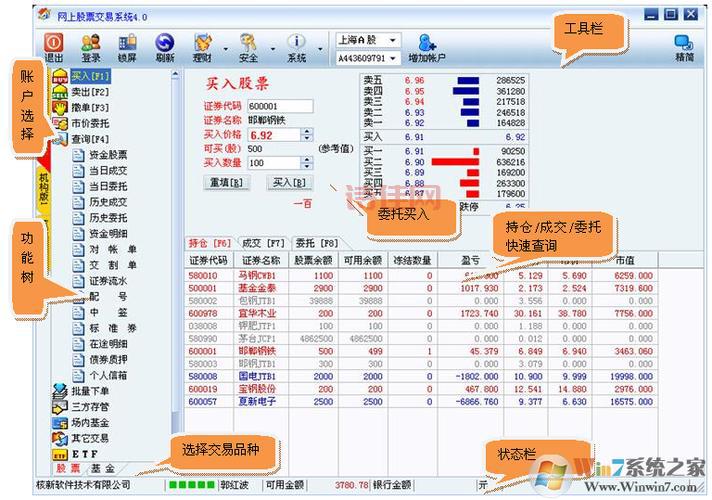
Task: Decrease 买入数量 with down stepper
Action: click(307, 166)
